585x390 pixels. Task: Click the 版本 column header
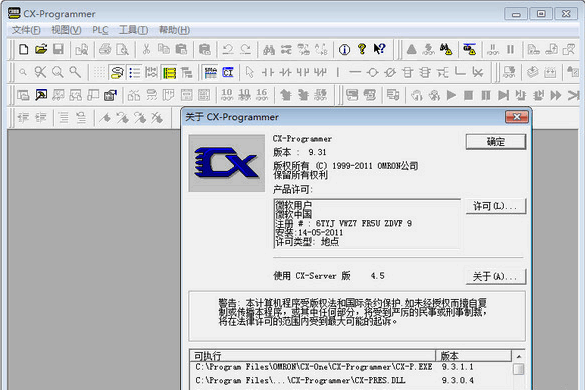[x=473, y=356]
